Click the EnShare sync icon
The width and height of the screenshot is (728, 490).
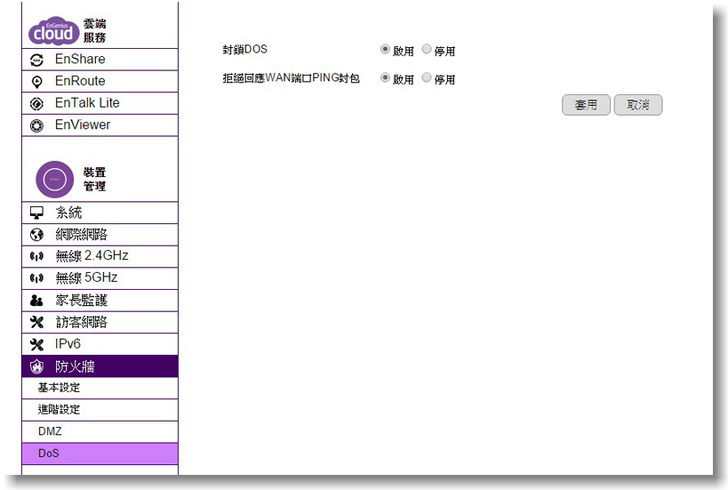[x=37, y=60]
